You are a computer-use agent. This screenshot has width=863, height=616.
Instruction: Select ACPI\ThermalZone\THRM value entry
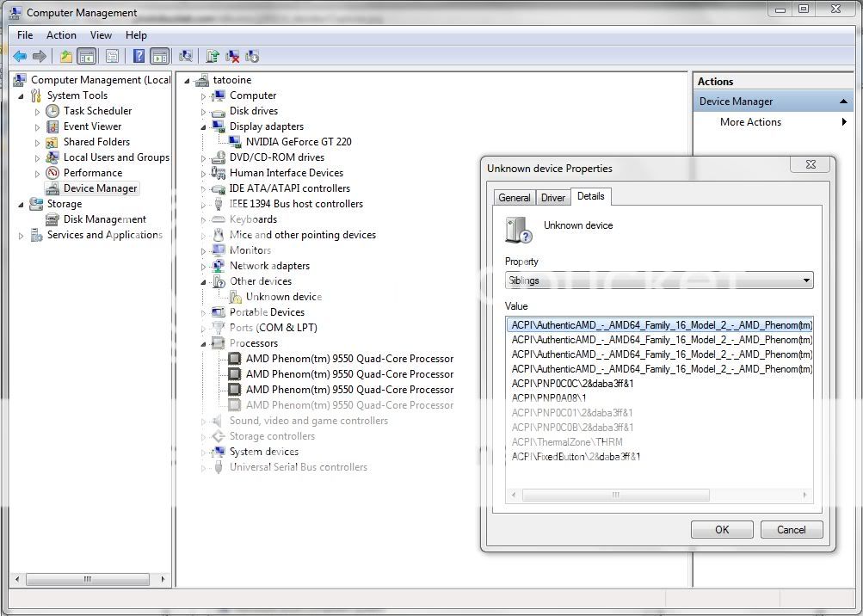click(x=567, y=442)
